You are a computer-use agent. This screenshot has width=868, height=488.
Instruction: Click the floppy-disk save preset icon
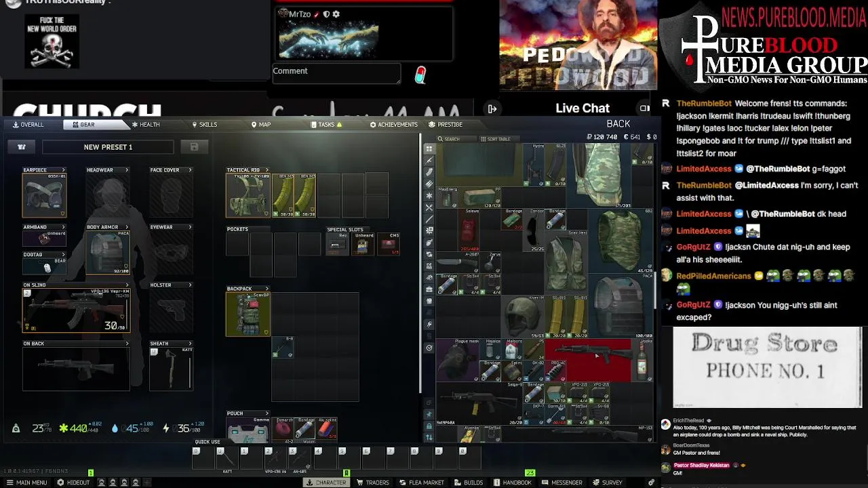(x=194, y=147)
